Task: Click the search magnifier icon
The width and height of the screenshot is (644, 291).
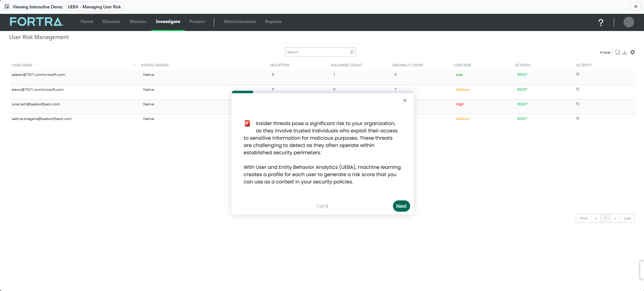Action: (x=352, y=52)
